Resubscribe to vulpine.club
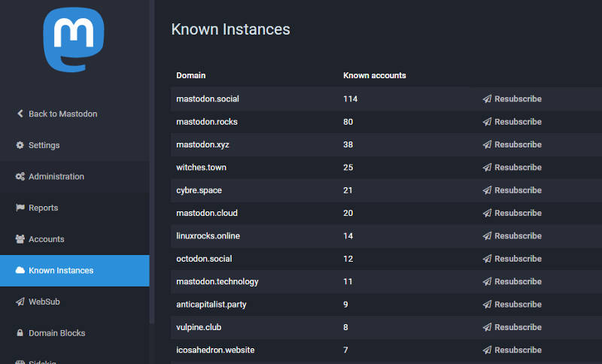The height and width of the screenshot is (364, 602). tap(512, 327)
